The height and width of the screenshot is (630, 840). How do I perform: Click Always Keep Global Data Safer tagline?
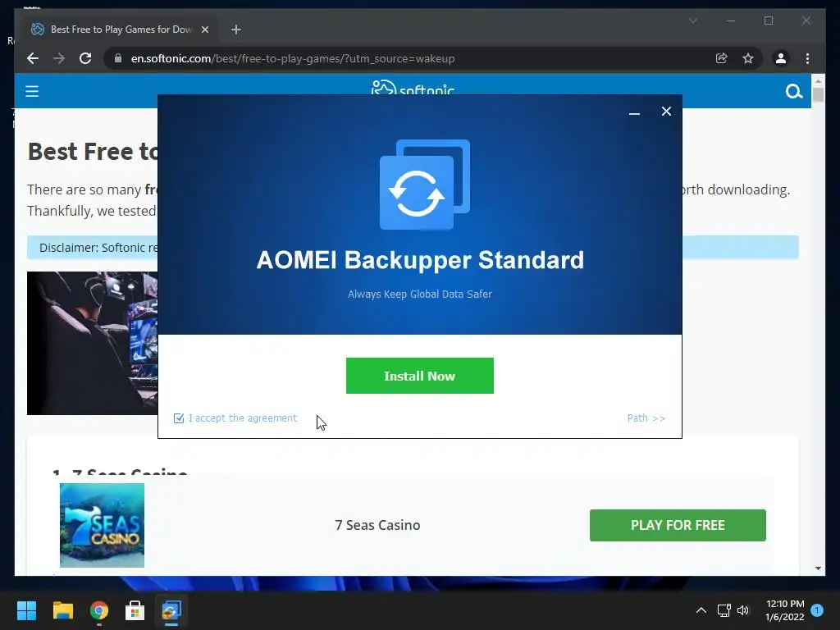[x=419, y=294]
